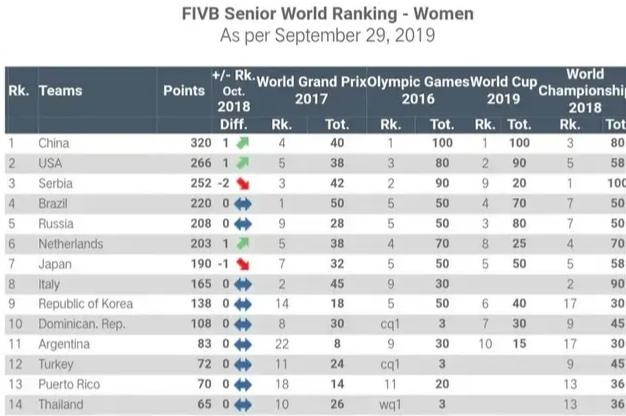Click the red down arrow in Serbia's row
Viewport: 626px width, 416px height.
pyautogui.click(x=243, y=184)
